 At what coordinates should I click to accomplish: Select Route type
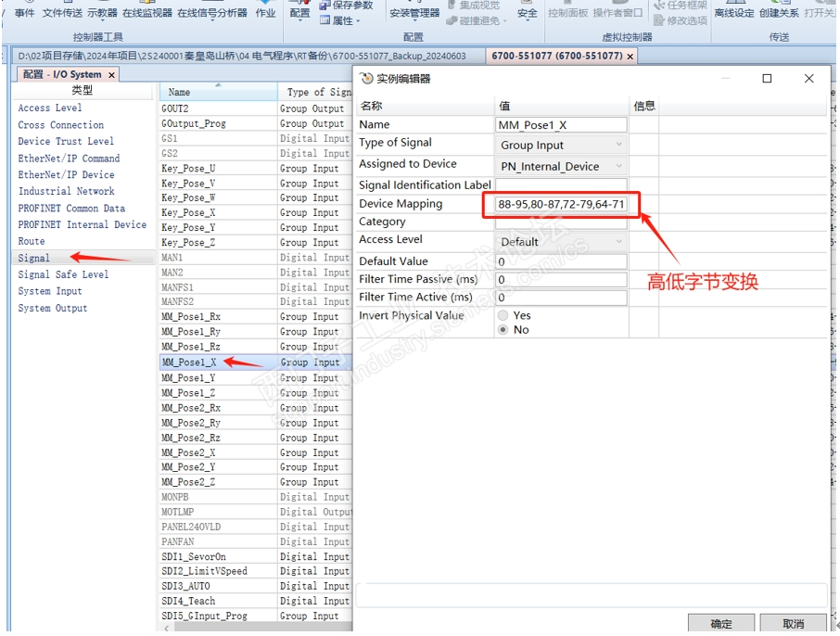(x=32, y=241)
